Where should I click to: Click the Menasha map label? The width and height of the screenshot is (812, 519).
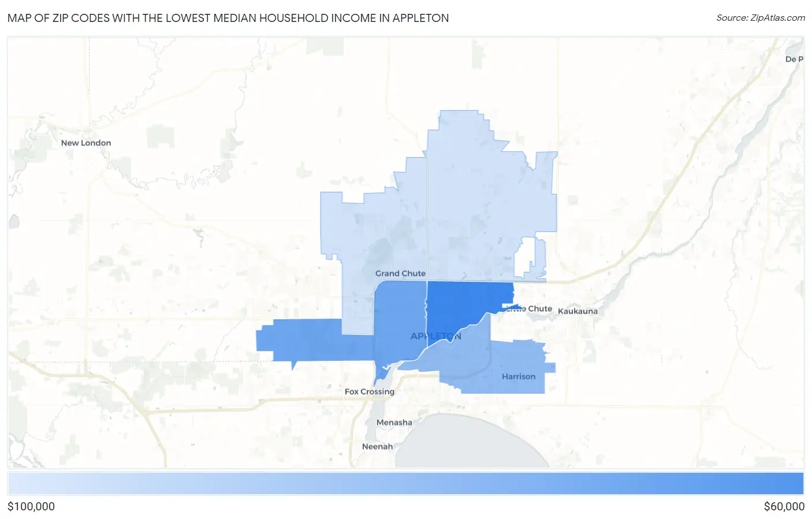coord(394,423)
